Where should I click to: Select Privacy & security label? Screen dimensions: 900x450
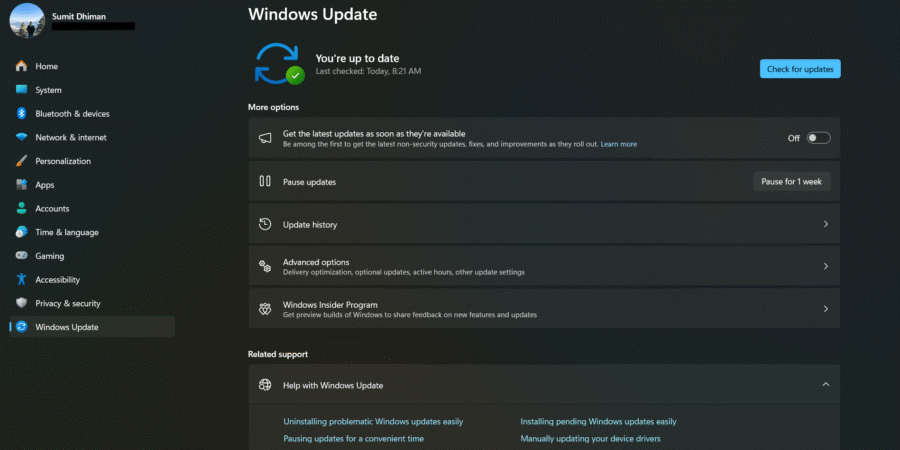(68, 303)
